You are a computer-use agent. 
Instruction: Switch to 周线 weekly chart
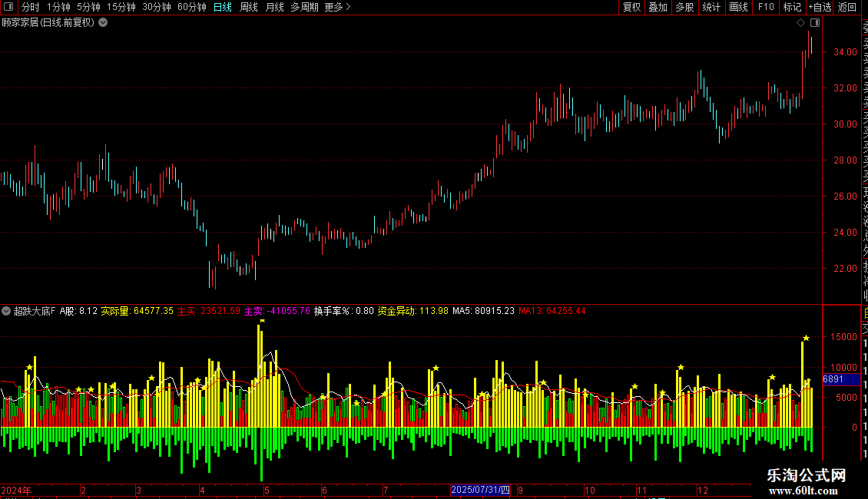tap(249, 7)
